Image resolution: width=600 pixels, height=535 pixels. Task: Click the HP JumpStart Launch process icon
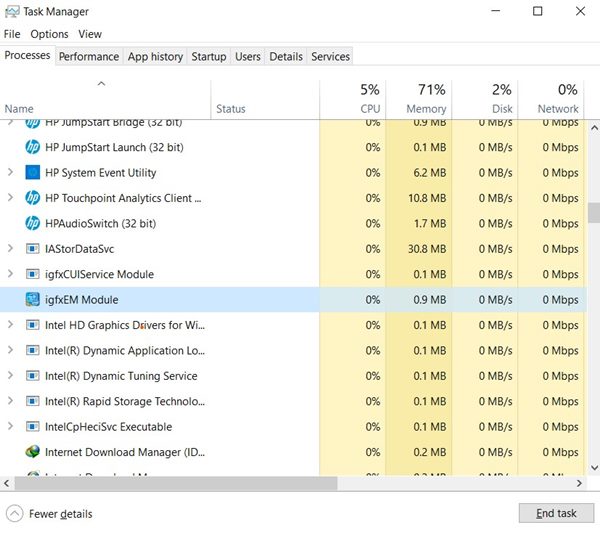pos(33,147)
